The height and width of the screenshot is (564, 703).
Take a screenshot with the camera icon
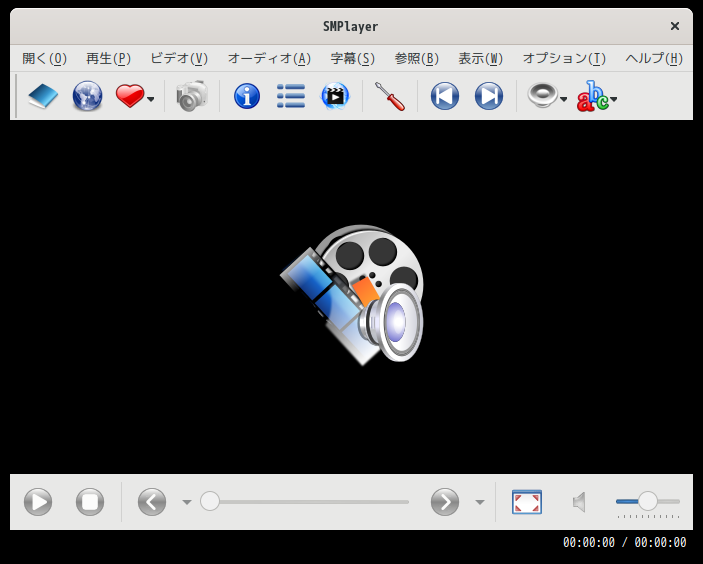pyautogui.click(x=192, y=96)
